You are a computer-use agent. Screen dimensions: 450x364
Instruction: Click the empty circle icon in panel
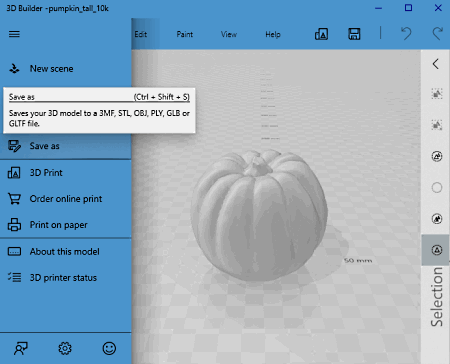point(437,187)
